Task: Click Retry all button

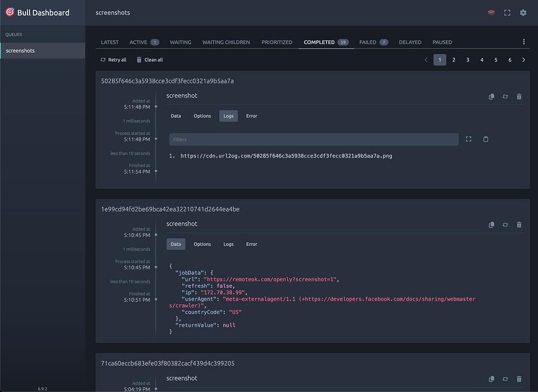Action: point(114,60)
